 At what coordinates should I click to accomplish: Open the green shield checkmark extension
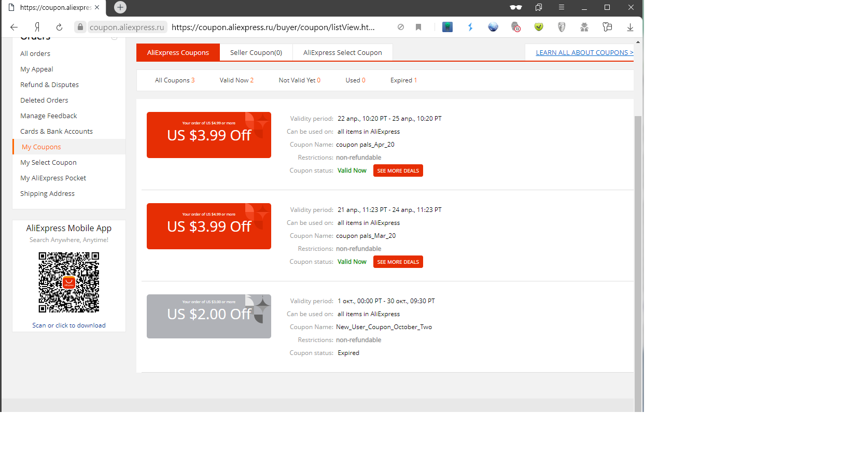coord(539,27)
